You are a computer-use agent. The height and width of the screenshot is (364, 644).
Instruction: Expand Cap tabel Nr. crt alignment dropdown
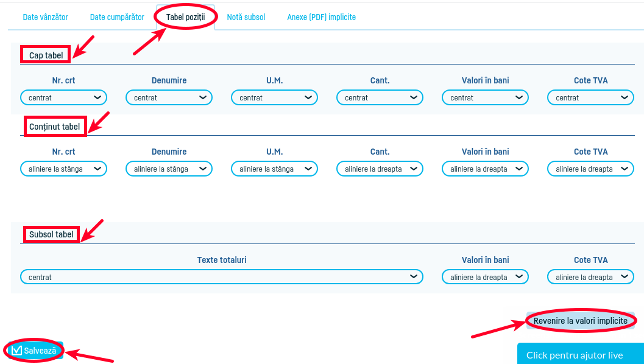[63, 97]
